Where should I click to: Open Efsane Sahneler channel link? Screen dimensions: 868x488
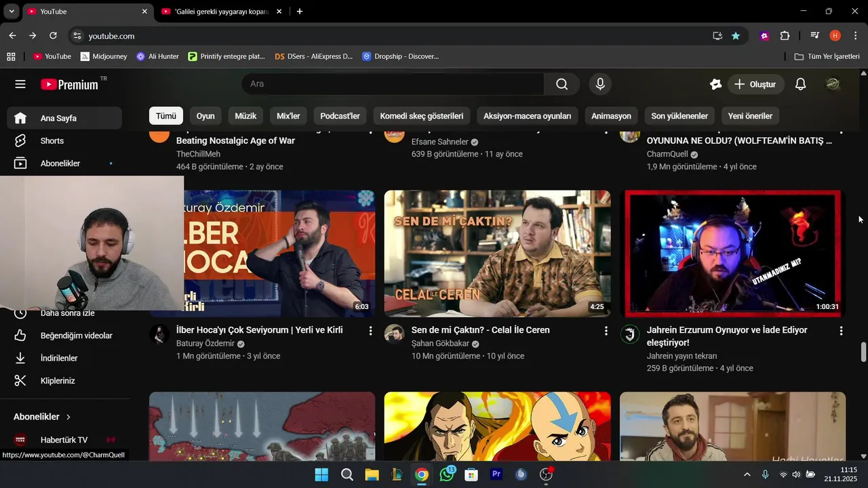(440, 142)
